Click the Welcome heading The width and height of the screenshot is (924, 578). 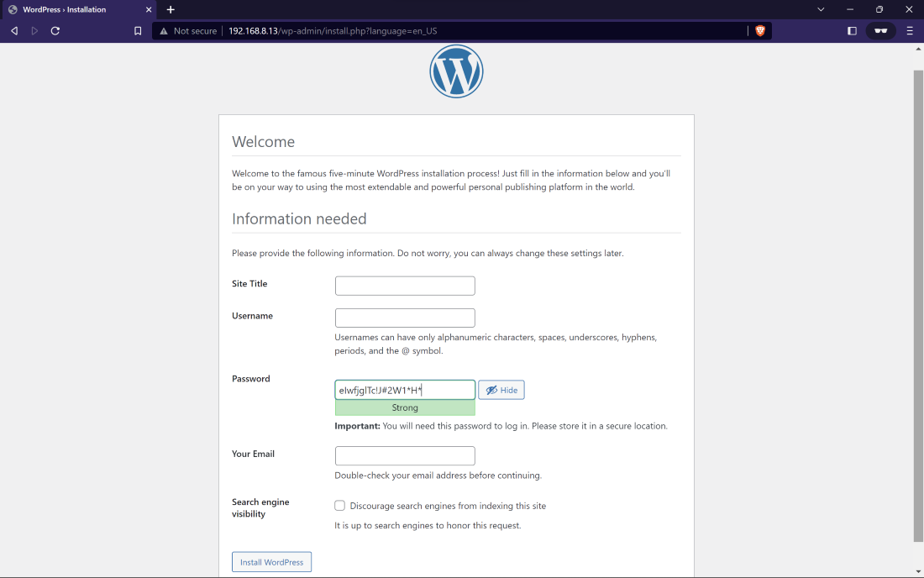(x=264, y=142)
